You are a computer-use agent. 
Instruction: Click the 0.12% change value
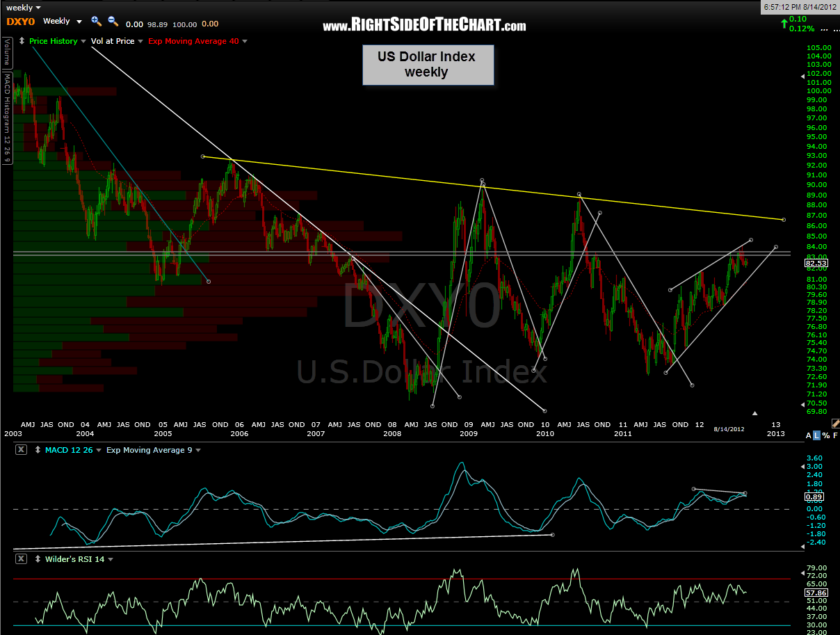pyautogui.click(x=802, y=29)
